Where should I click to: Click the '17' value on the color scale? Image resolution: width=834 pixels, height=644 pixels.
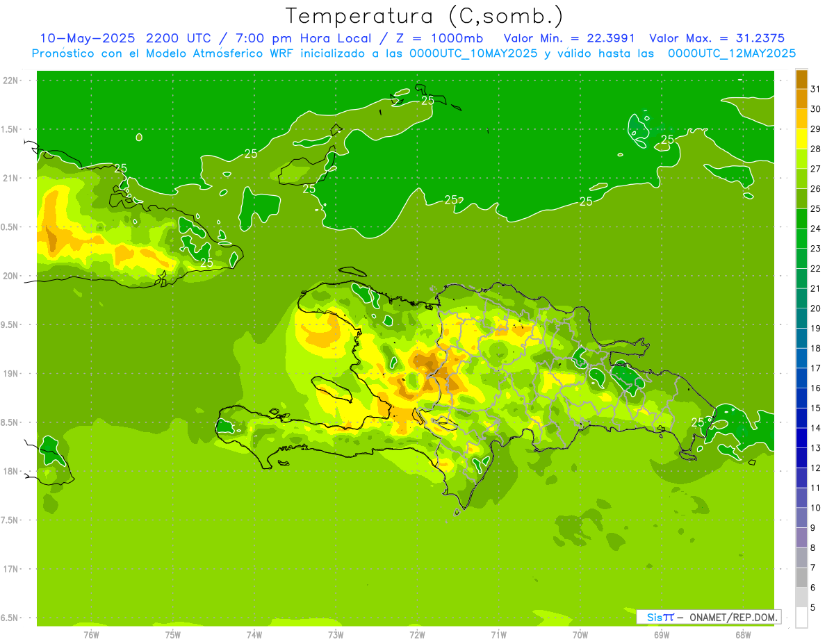click(816, 368)
